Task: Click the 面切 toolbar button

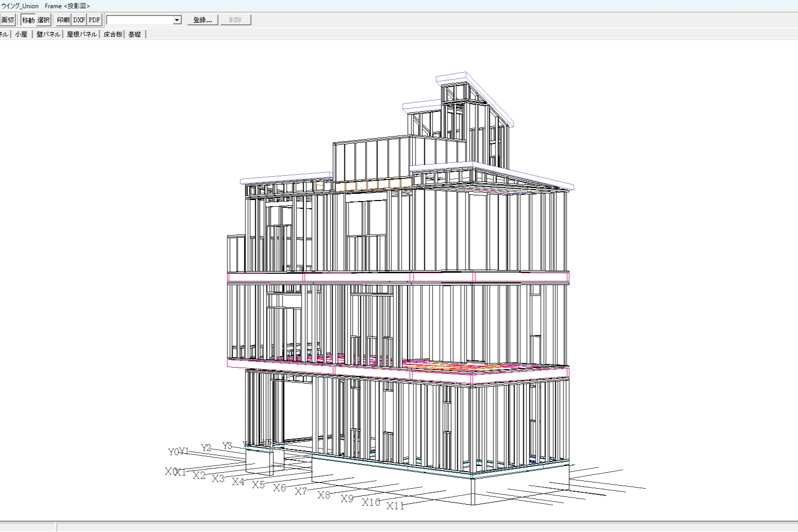Action: point(7,20)
